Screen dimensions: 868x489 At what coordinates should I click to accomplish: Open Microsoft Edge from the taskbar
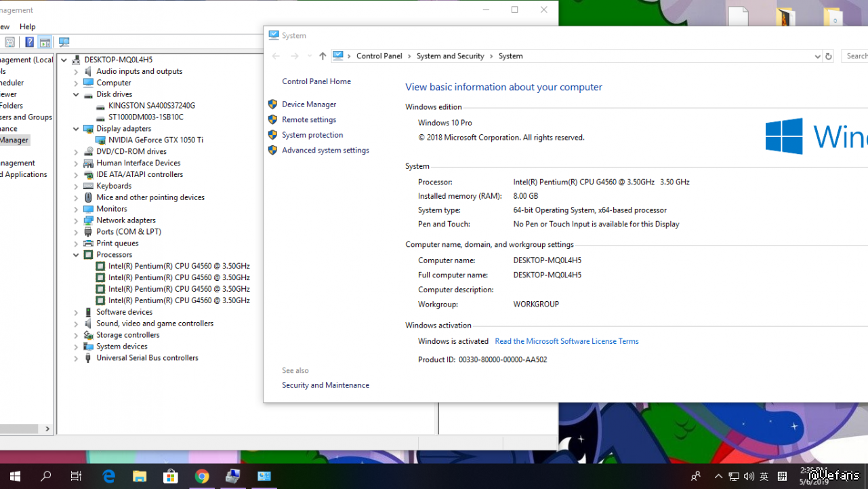108,476
